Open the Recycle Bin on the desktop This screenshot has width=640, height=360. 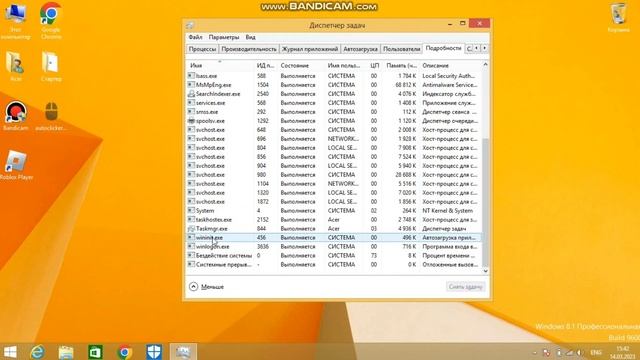(618, 18)
